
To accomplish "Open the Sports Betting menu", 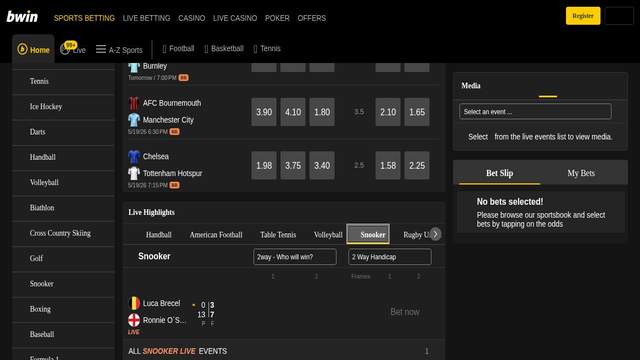I will (x=84, y=18).
